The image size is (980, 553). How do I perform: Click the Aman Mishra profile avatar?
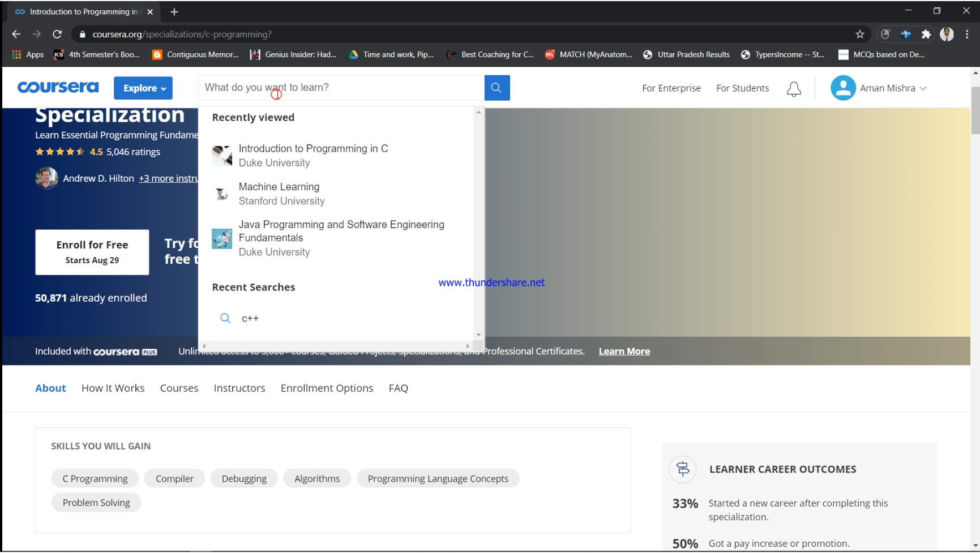click(x=843, y=88)
